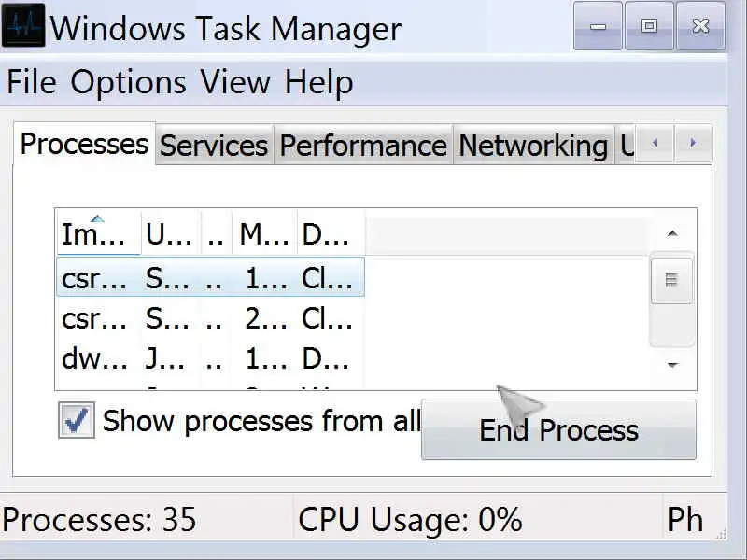Click the process list scroll up arrow

pos(672,233)
